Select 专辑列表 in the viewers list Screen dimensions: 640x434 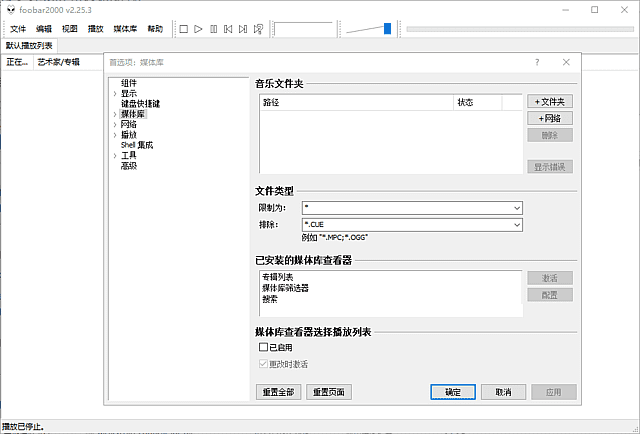point(277,277)
